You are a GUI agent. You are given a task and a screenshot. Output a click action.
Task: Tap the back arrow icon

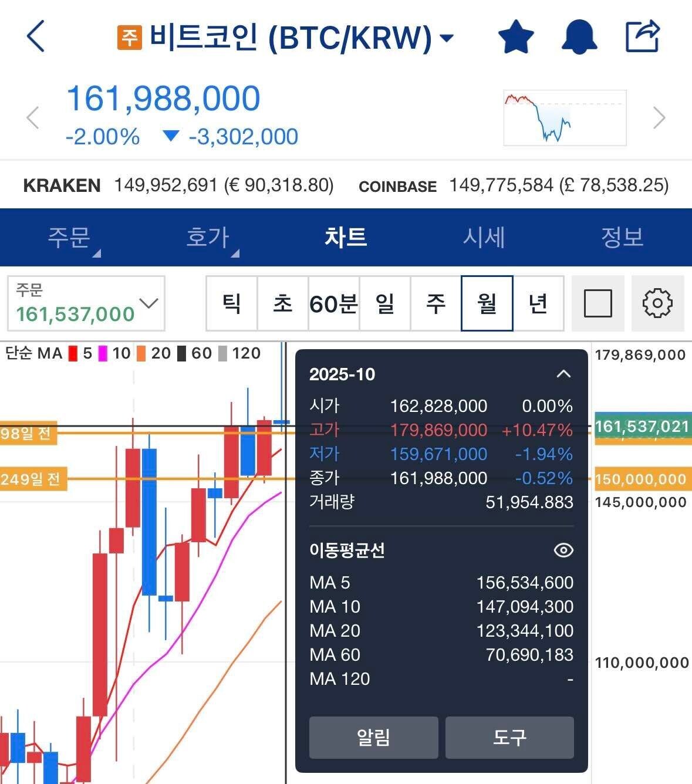click(36, 36)
